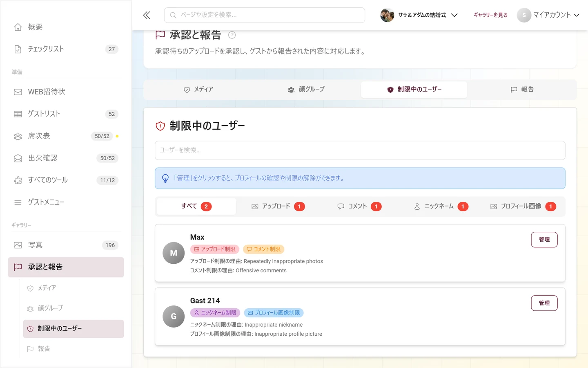Click the picture icon beside 写真

pos(18,245)
